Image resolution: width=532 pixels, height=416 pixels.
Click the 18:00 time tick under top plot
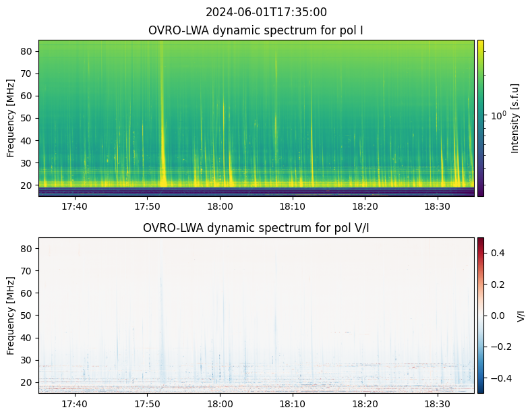coord(220,206)
